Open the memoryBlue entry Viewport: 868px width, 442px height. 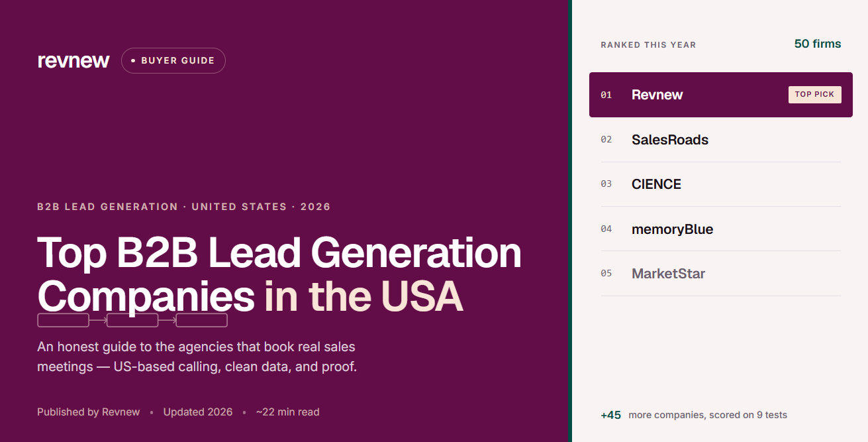pos(672,229)
